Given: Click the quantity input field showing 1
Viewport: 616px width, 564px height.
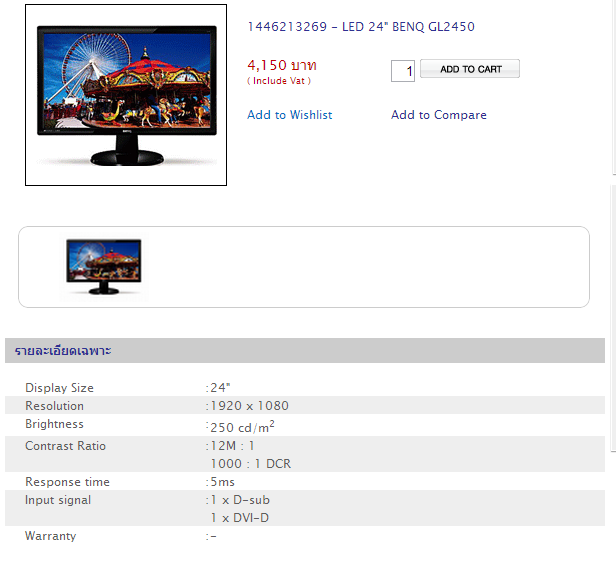Looking at the screenshot, I should (403, 71).
